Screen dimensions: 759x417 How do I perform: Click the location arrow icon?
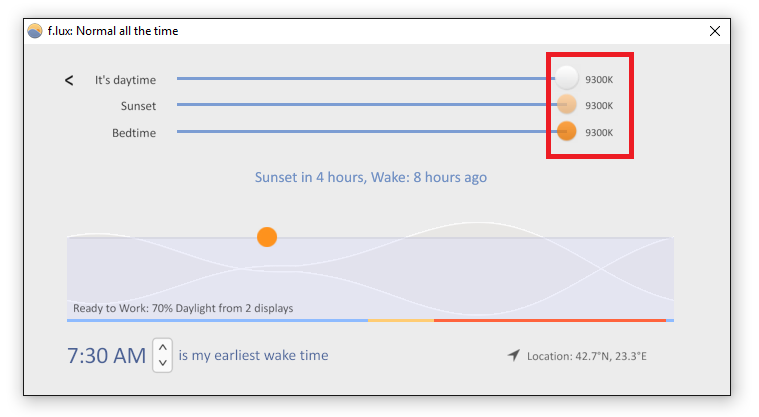[x=514, y=355]
